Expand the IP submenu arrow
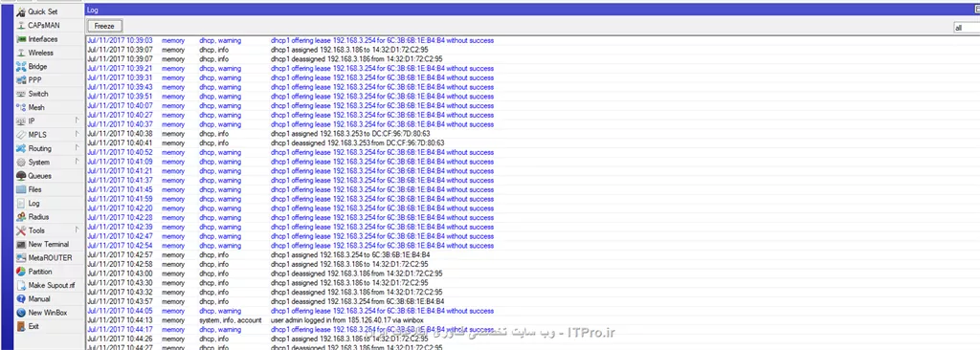Screen dimensions: 980x350 point(77,120)
